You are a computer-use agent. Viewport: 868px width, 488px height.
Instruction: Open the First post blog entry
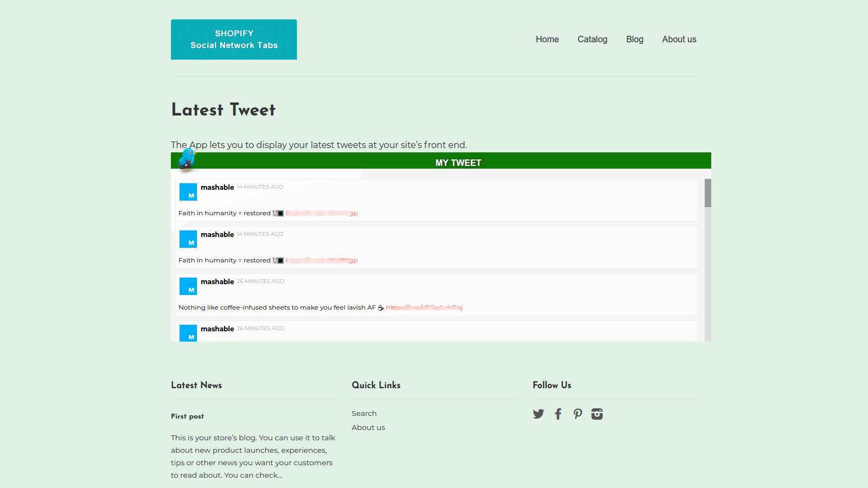tap(187, 416)
